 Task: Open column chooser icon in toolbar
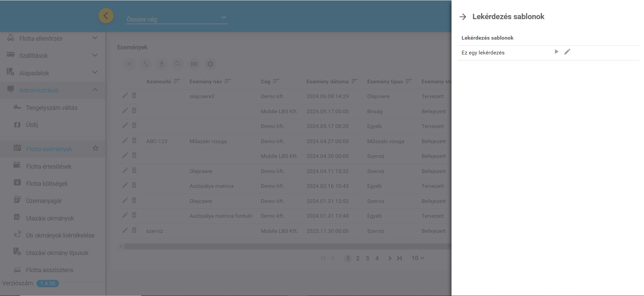tap(194, 64)
